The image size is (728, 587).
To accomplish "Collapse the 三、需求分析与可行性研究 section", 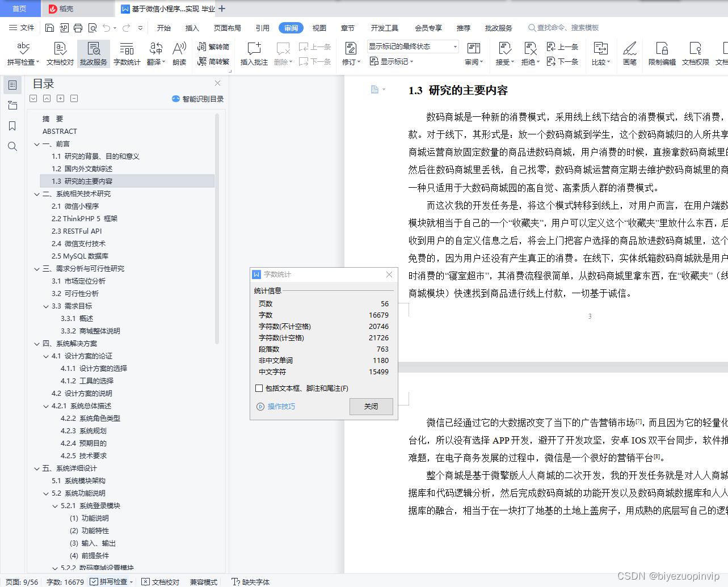I will (x=37, y=269).
